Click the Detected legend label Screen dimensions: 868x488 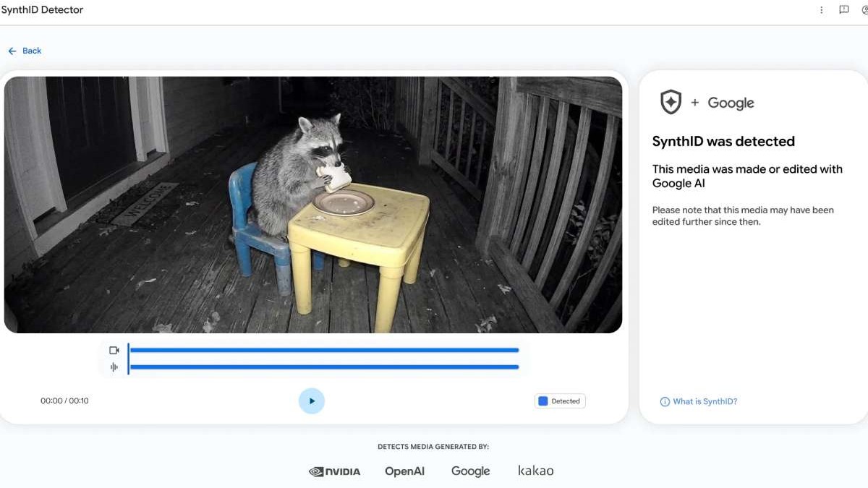click(566, 401)
